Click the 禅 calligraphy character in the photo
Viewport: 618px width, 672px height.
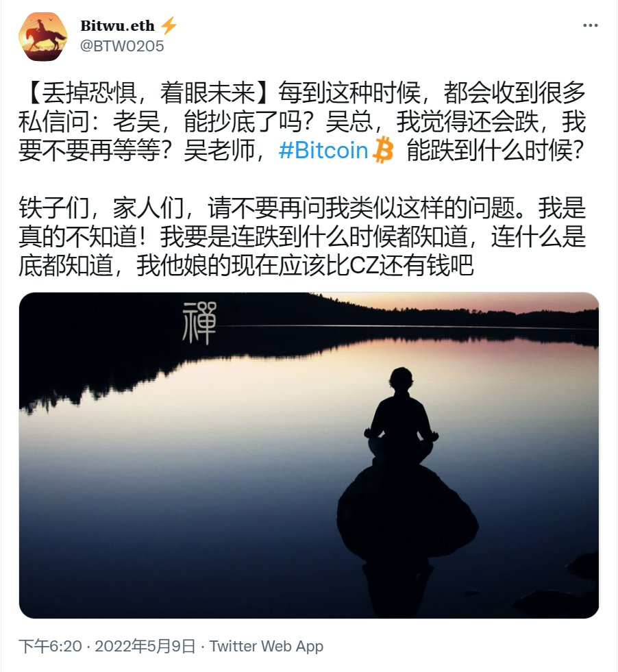[x=199, y=322]
